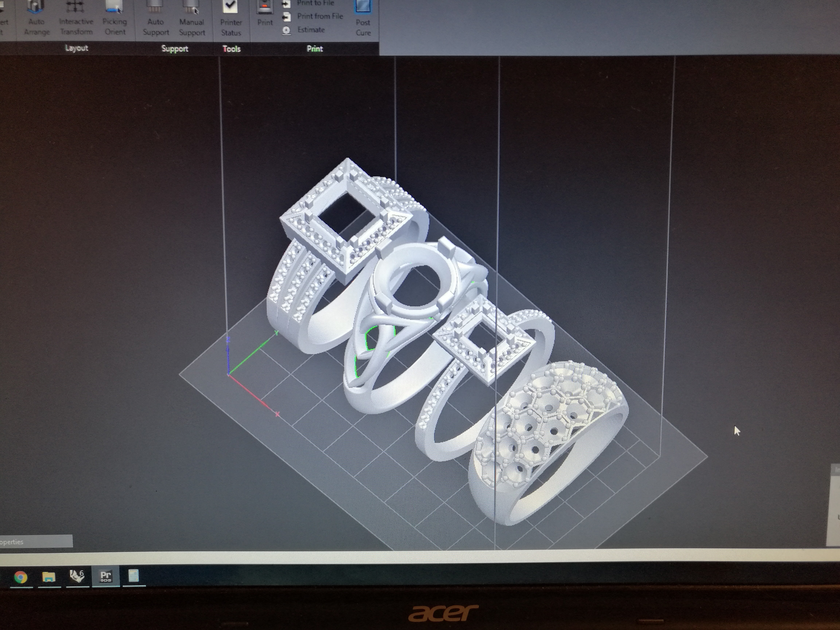Click the active 3D print app taskbar icon
The width and height of the screenshot is (840, 630).
pos(105,578)
